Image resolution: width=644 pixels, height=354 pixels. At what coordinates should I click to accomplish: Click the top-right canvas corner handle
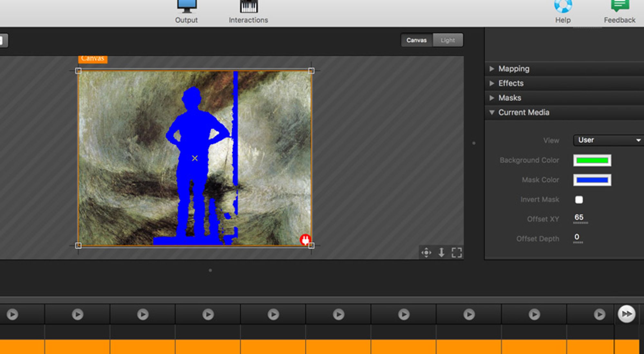click(x=311, y=71)
